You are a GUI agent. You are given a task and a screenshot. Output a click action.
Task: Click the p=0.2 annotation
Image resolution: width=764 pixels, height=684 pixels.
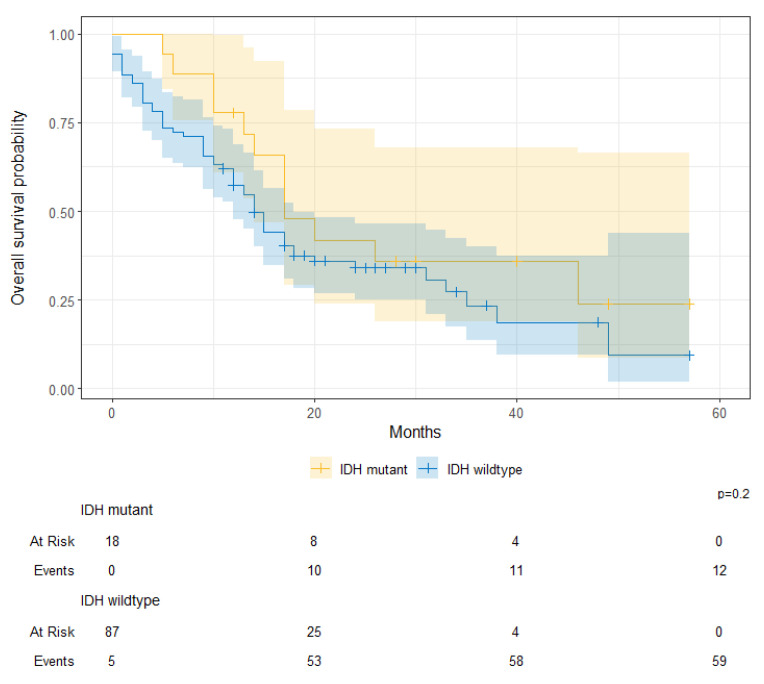tap(733, 494)
